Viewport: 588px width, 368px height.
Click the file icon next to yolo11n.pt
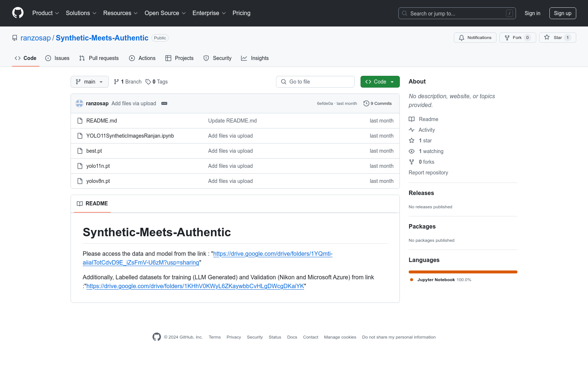80,166
